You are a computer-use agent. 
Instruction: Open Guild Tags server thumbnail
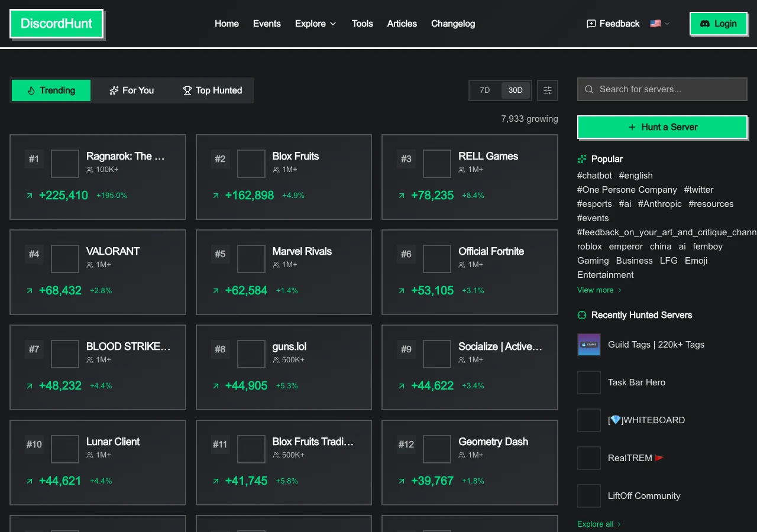(589, 345)
